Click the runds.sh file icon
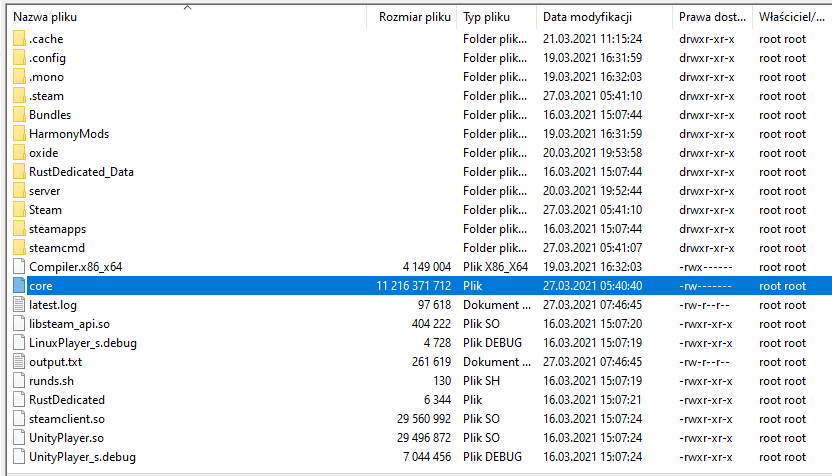This screenshot has width=832, height=476. pos(19,381)
